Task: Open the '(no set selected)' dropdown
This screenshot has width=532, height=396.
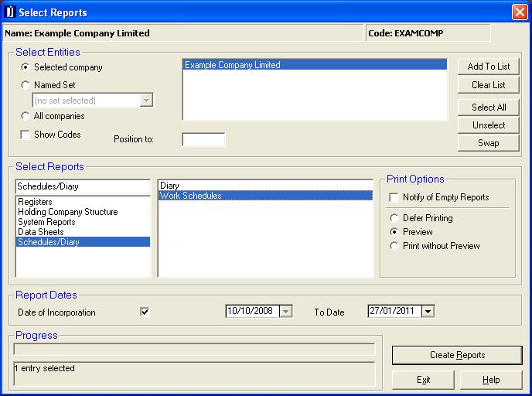Action: (x=146, y=101)
